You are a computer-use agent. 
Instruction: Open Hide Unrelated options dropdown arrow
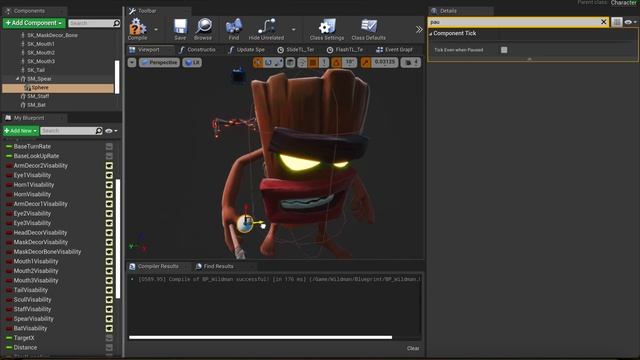tap(293, 29)
